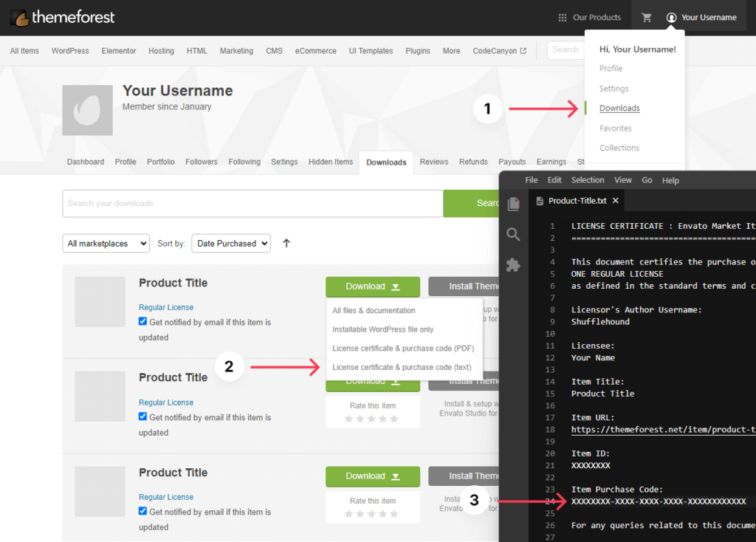Click the large profile avatar image
This screenshot has height=542, width=756.
(87, 111)
